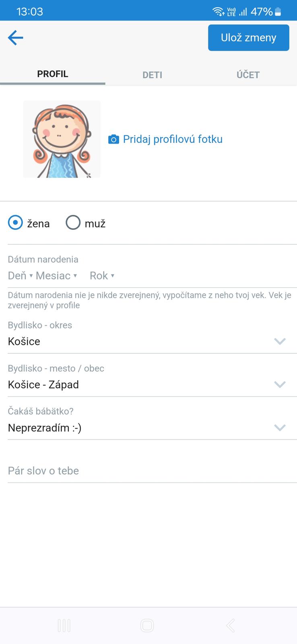Screen dimensions: 297x644
Task: Switch to the ÚČET tab
Action: [x=248, y=75]
